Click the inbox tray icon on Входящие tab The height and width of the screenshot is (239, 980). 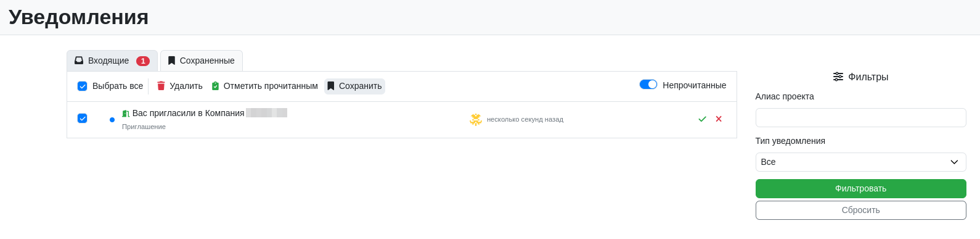(x=79, y=61)
